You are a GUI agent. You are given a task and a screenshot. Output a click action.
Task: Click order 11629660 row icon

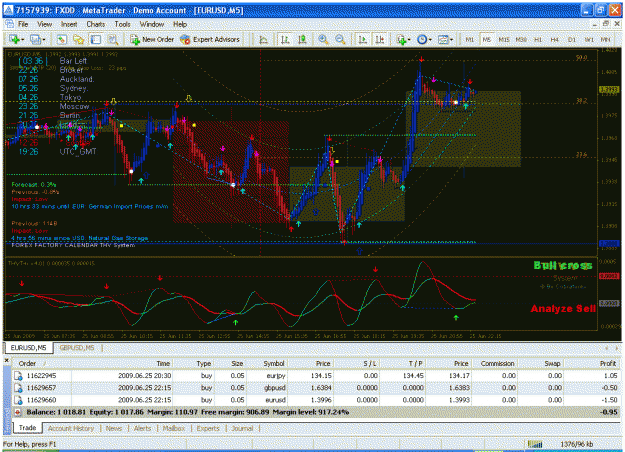[x=18, y=400]
